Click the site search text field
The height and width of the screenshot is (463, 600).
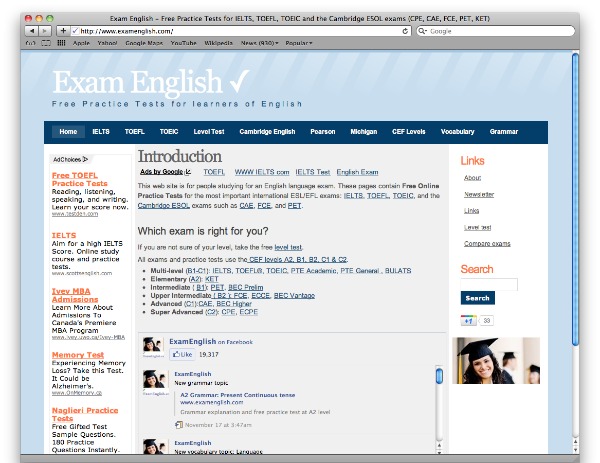(489, 284)
